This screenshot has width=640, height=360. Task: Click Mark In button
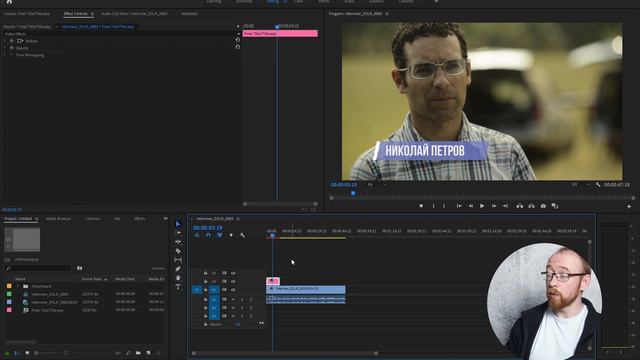click(433, 206)
